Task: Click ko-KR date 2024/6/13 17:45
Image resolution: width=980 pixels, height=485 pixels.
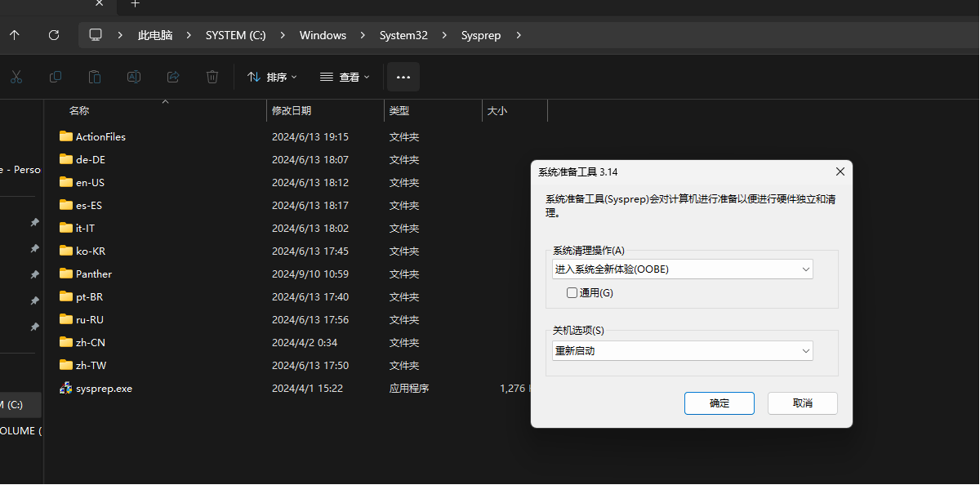Action: point(310,251)
